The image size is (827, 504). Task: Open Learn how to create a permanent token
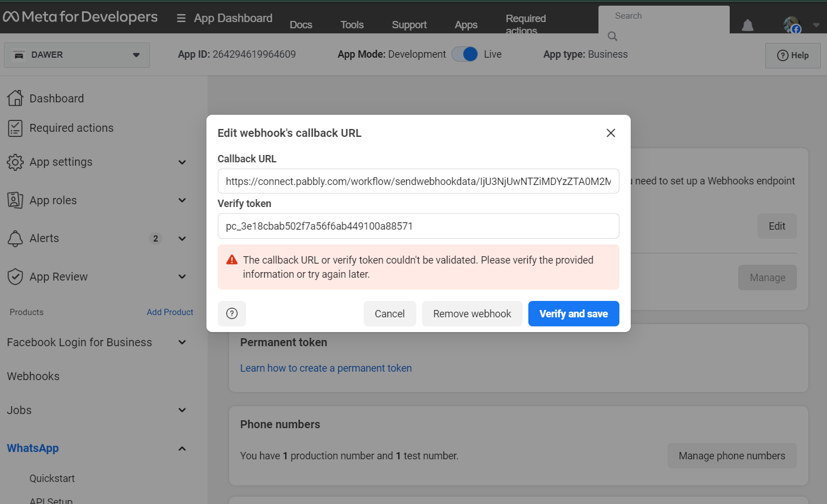click(326, 368)
